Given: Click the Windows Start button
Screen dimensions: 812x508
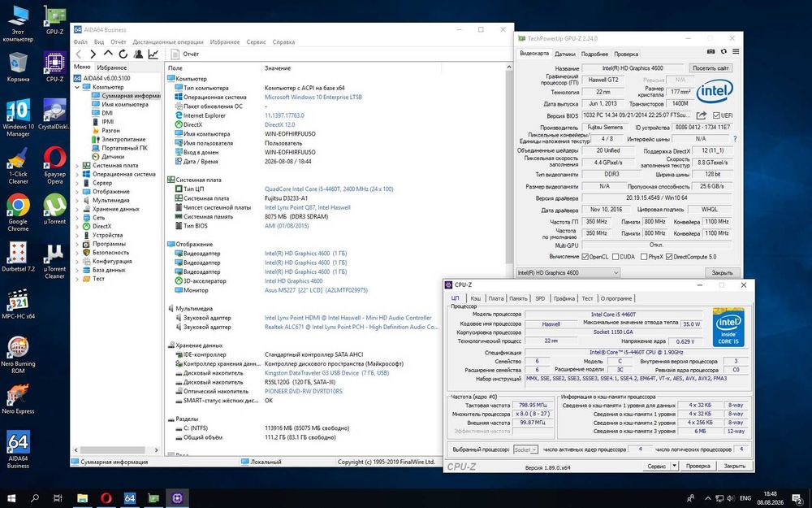Looking at the screenshot, I should pyautogui.click(x=11, y=498).
